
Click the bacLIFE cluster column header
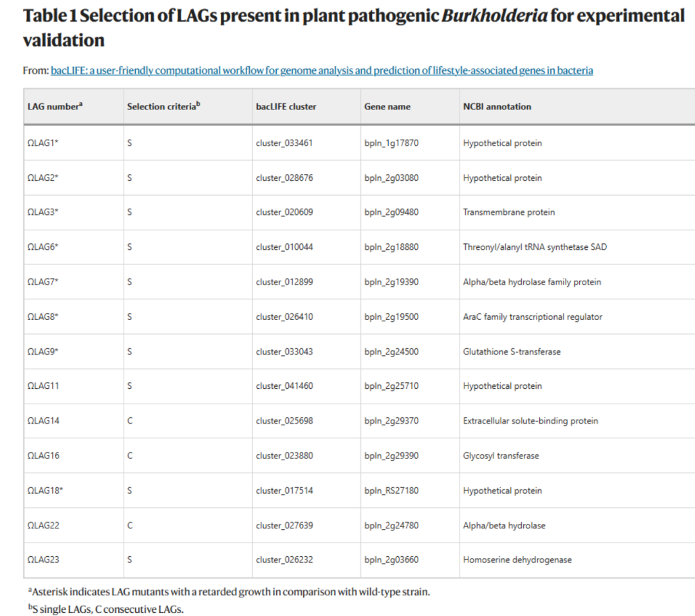click(286, 106)
